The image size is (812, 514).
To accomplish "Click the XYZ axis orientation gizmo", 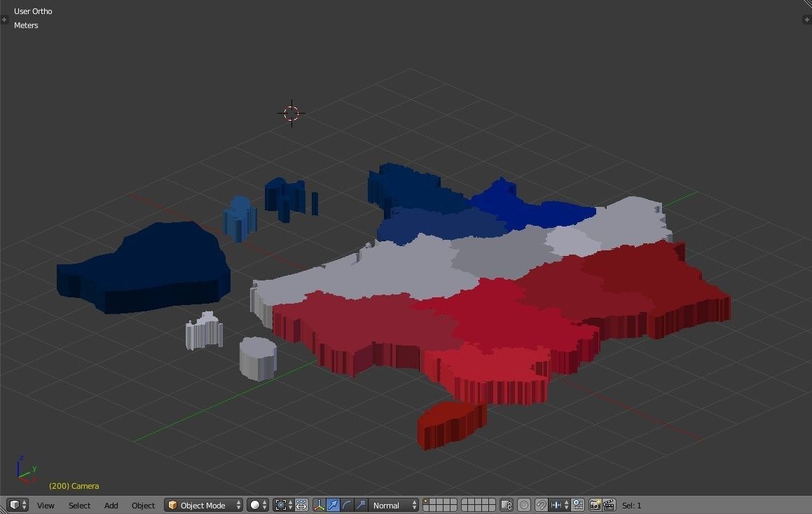I will pyautogui.click(x=25, y=469).
